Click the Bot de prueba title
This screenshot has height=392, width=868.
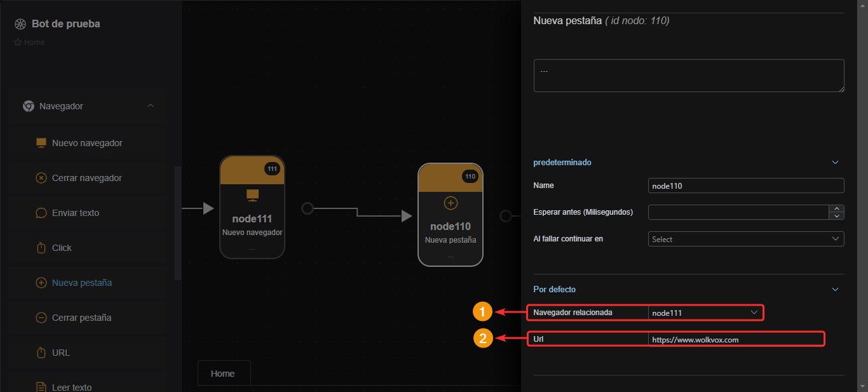66,24
